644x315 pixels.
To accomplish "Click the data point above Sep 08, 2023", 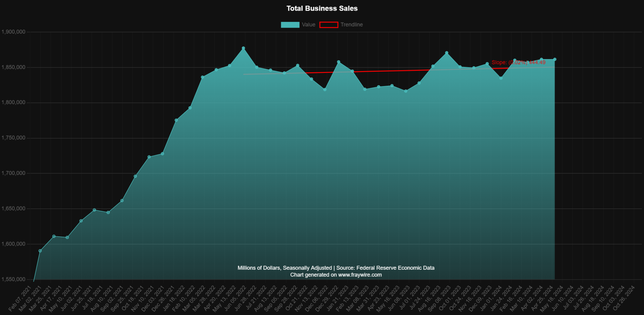I will (x=447, y=53).
